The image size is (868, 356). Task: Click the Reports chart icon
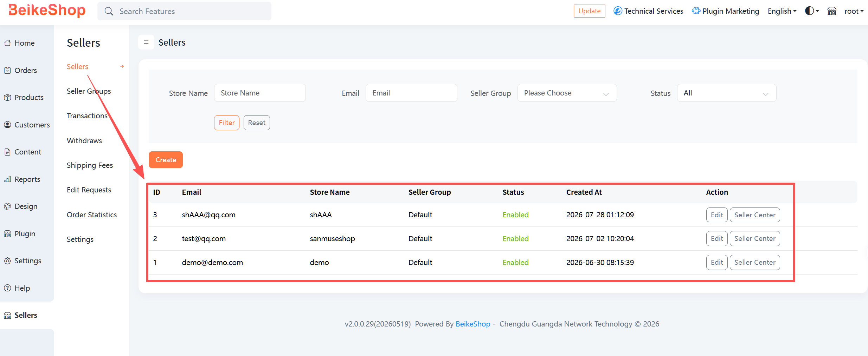pos(7,179)
